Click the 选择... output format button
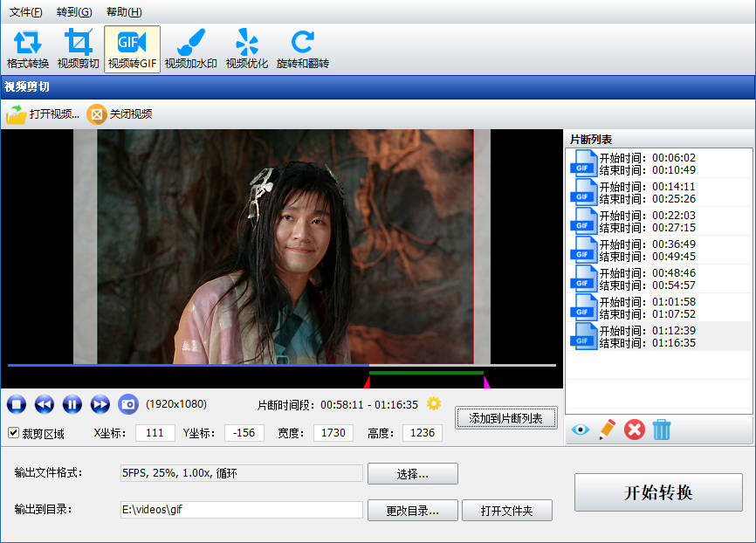Viewport: 756px width, 543px height. 413,473
